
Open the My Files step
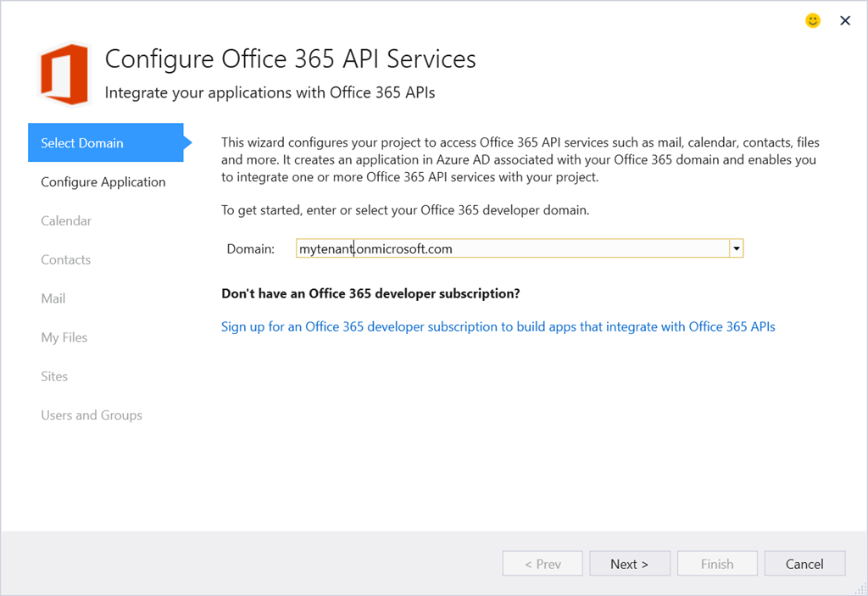[64, 338]
